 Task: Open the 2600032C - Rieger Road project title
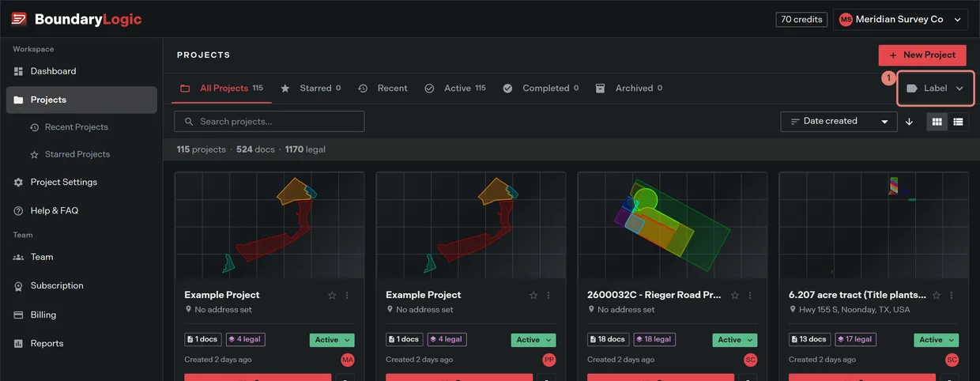654,295
